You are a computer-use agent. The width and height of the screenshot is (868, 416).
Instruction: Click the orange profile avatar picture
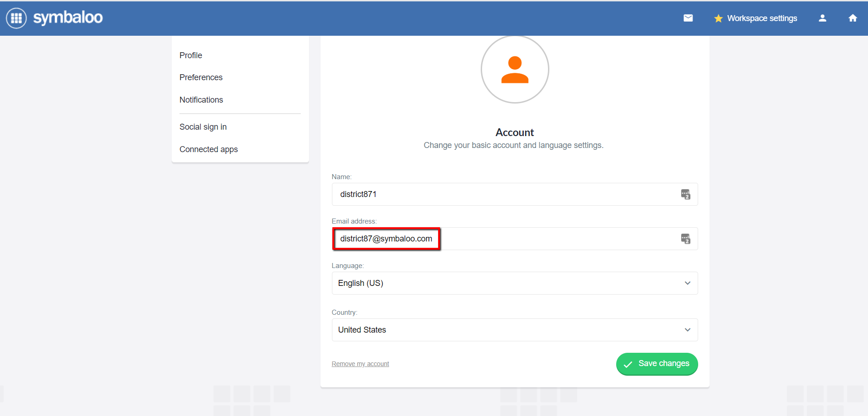515,70
